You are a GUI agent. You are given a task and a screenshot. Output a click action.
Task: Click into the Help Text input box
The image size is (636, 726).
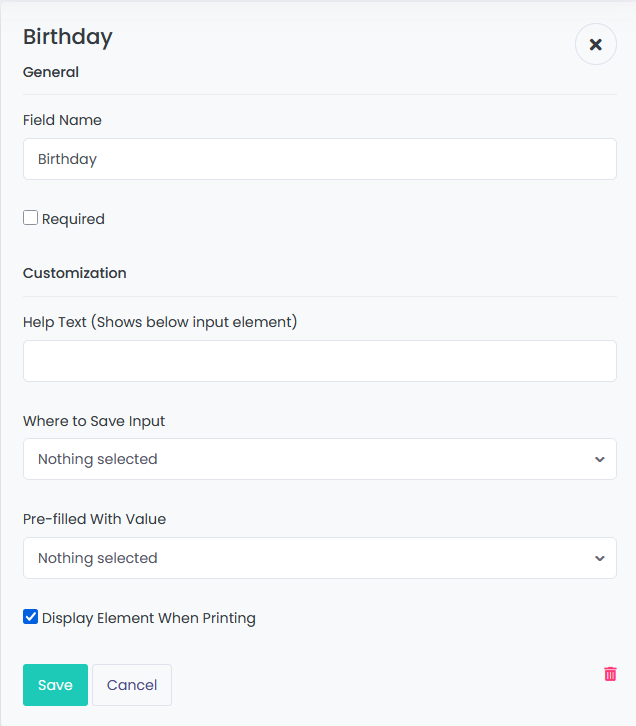coord(320,361)
